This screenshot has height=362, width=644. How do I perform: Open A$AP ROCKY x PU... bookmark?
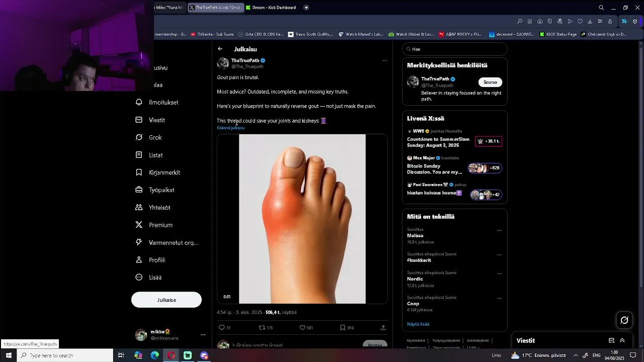[x=460, y=34]
